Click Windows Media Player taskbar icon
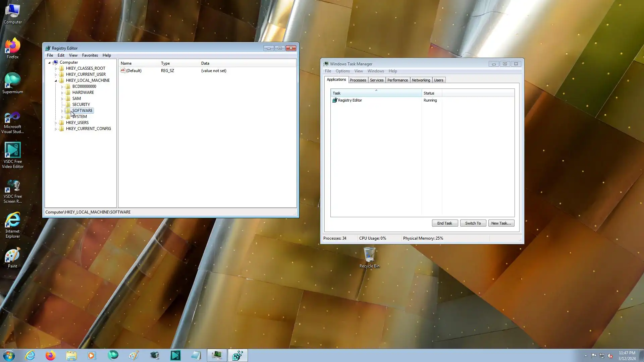Screen dimensions: 644x362 coord(92,355)
